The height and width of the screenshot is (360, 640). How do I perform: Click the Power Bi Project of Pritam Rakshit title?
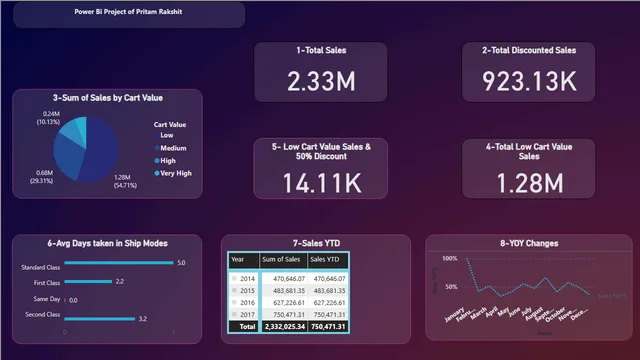click(128, 12)
